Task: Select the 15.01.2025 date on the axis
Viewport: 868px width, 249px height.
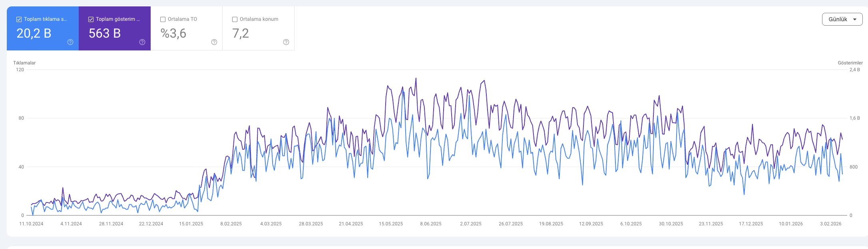Action: coord(191,224)
